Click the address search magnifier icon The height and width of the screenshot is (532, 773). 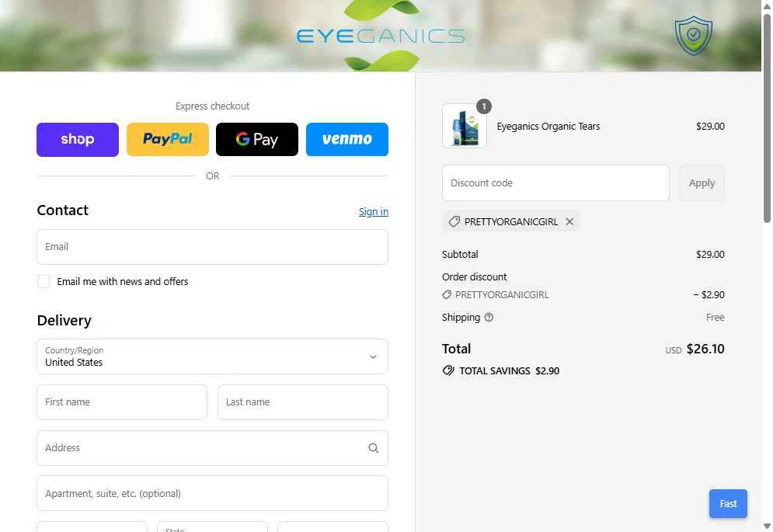coord(373,447)
